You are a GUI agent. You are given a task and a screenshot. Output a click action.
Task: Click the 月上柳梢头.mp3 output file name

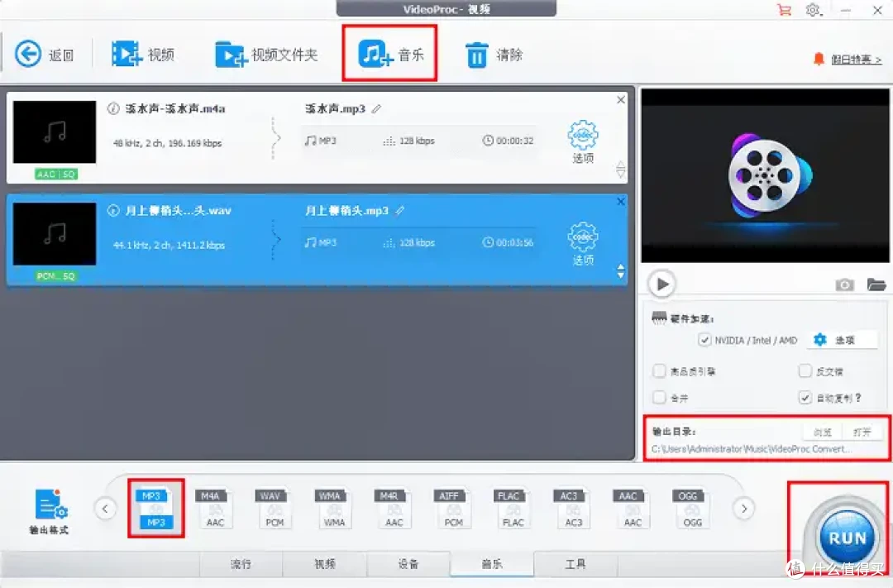coord(346,210)
